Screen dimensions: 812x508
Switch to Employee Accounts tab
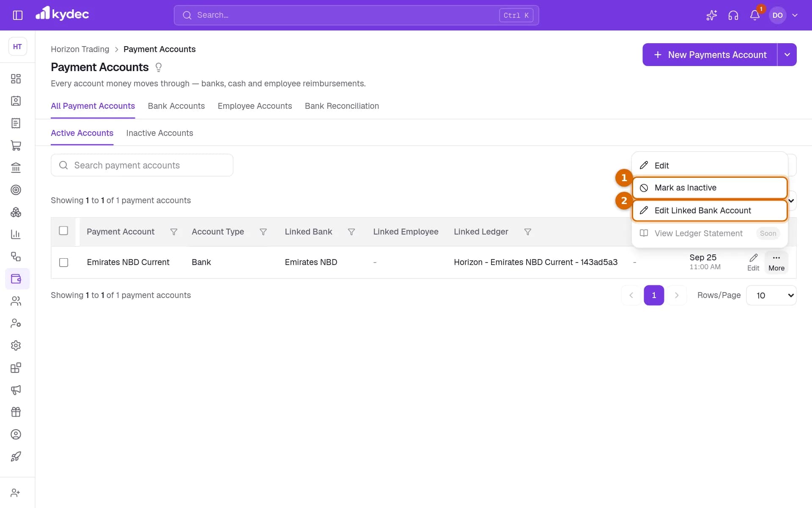(x=255, y=106)
